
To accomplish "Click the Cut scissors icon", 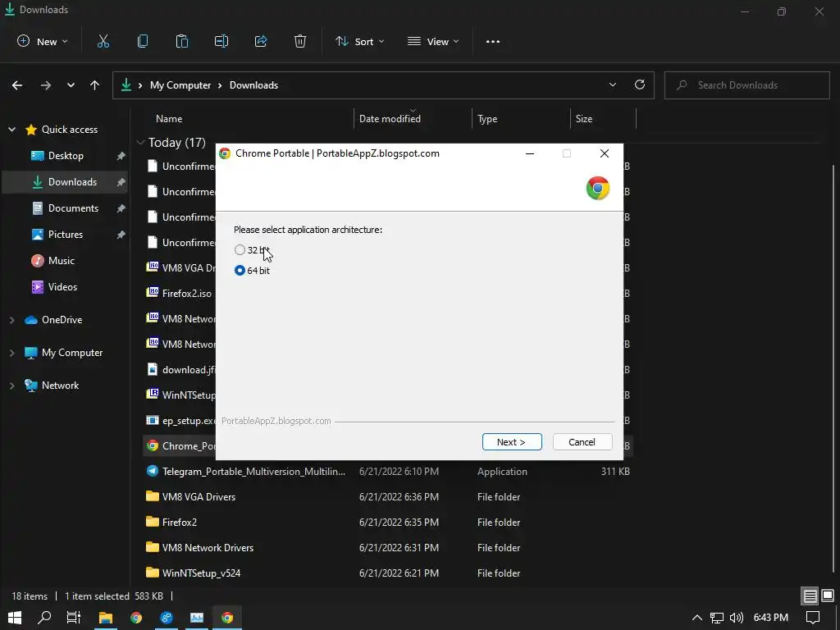I will tap(103, 41).
